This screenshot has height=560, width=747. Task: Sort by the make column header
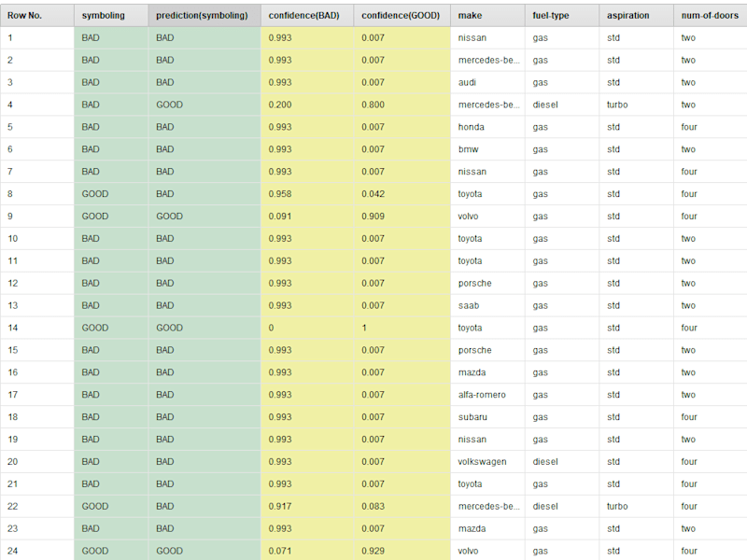coord(487,15)
